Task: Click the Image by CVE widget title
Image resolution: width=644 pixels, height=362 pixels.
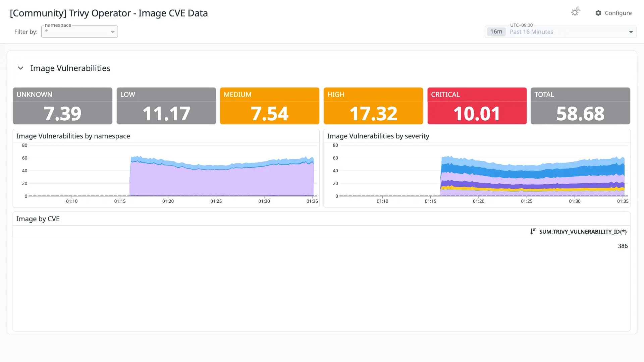Action: (x=38, y=219)
